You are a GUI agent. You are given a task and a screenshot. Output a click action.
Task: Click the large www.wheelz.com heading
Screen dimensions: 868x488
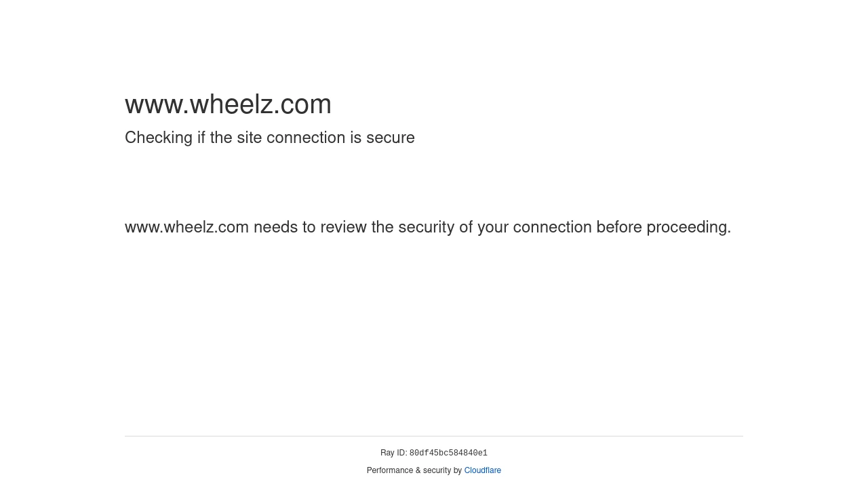228,104
